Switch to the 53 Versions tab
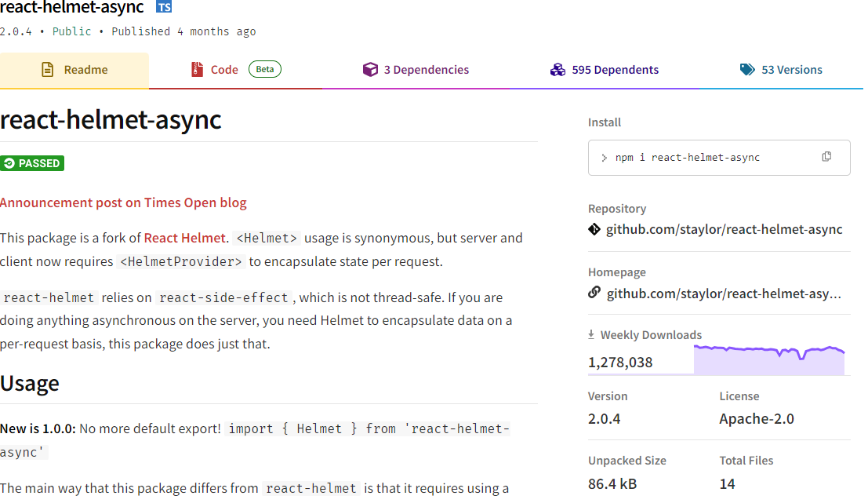Image resolution: width=868 pixels, height=503 pixels. click(x=792, y=69)
